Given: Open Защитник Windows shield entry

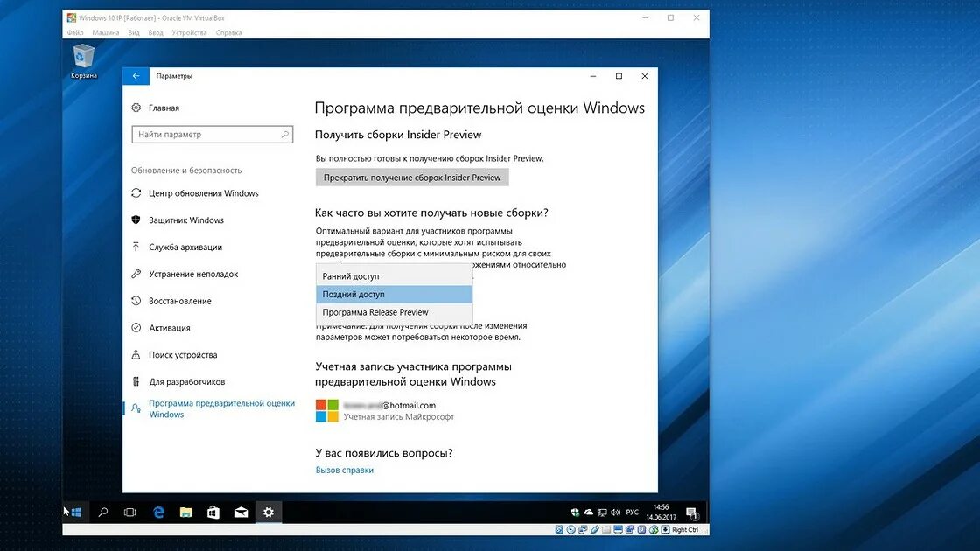Looking at the screenshot, I should [178, 220].
